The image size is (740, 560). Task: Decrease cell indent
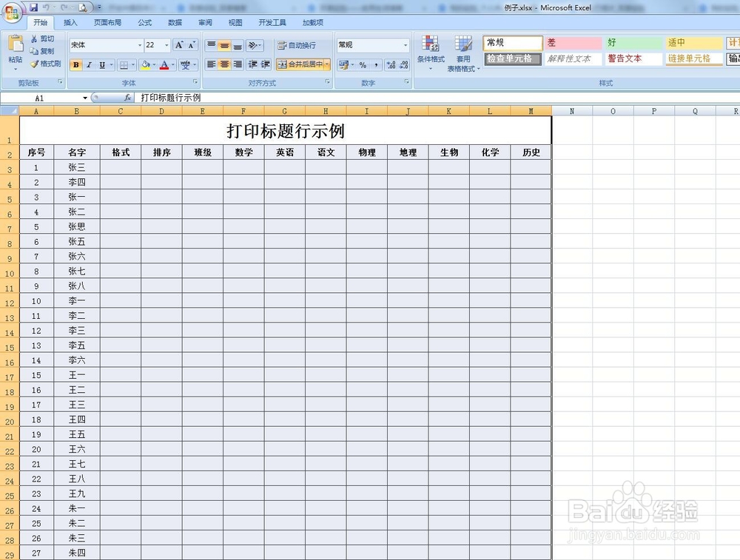point(253,64)
